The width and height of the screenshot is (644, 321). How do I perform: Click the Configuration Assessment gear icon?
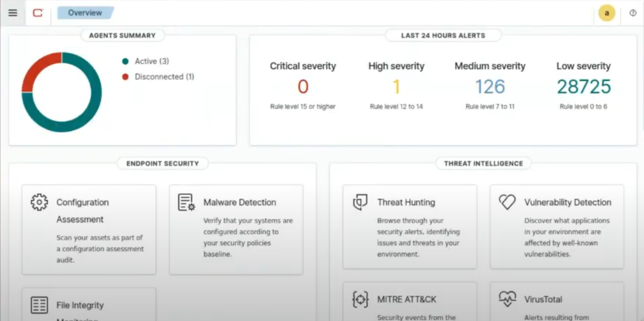39,202
